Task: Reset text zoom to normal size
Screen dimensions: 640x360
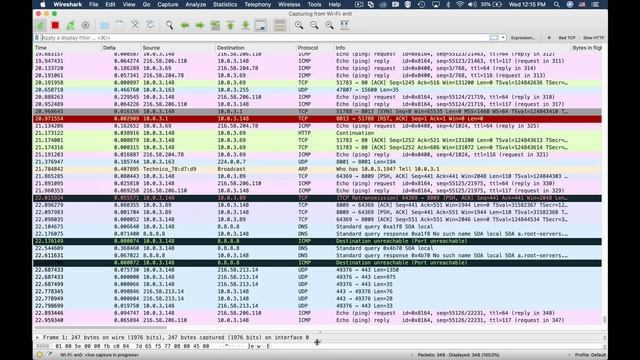Action: (329, 25)
